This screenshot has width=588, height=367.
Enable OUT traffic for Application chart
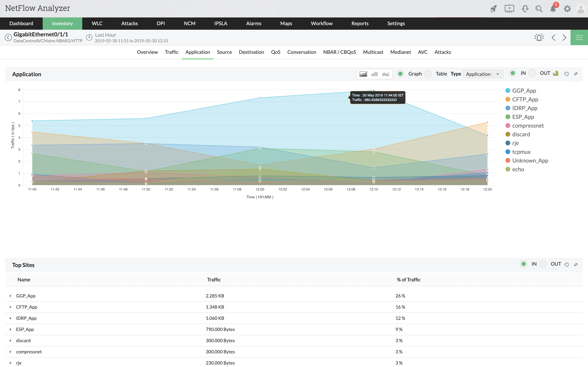pyautogui.click(x=532, y=73)
